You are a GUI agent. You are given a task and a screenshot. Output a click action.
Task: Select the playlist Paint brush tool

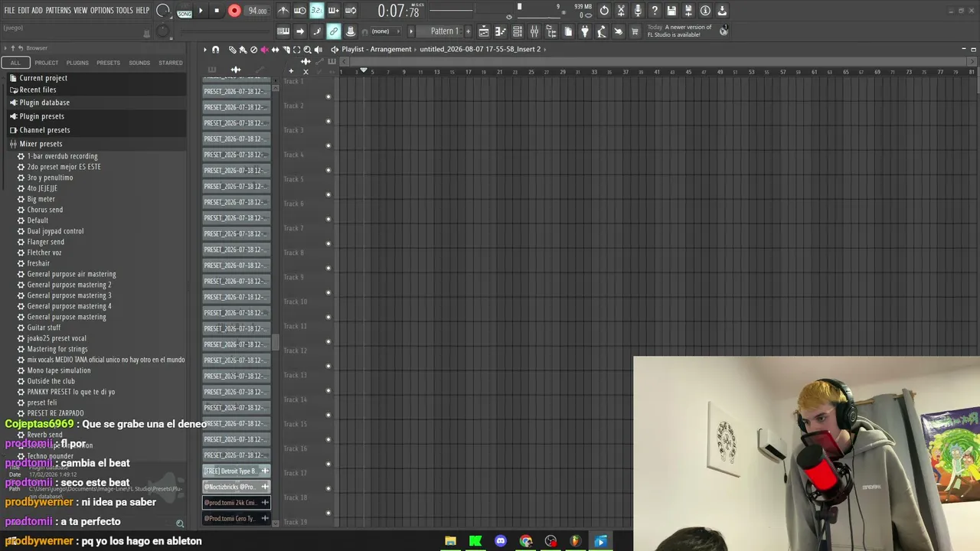click(243, 50)
